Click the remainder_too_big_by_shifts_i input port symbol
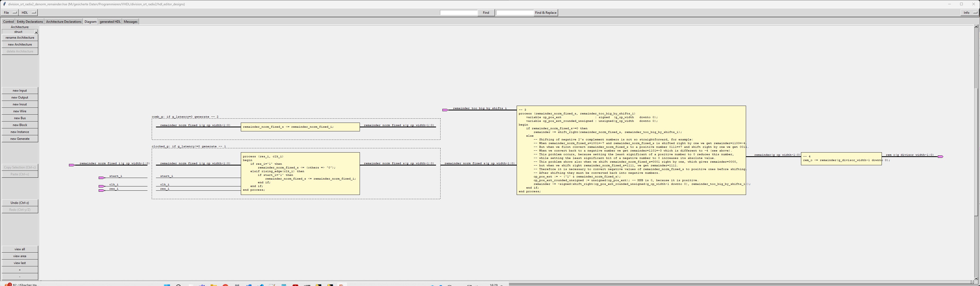This screenshot has width=980, height=286. point(445,110)
